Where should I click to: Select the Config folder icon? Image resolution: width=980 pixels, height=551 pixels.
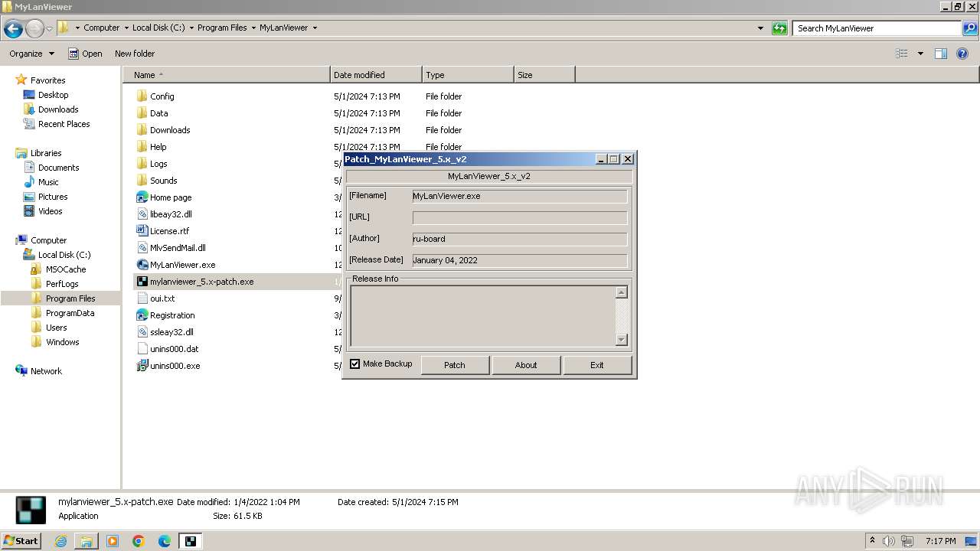pyautogui.click(x=142, y=96)
